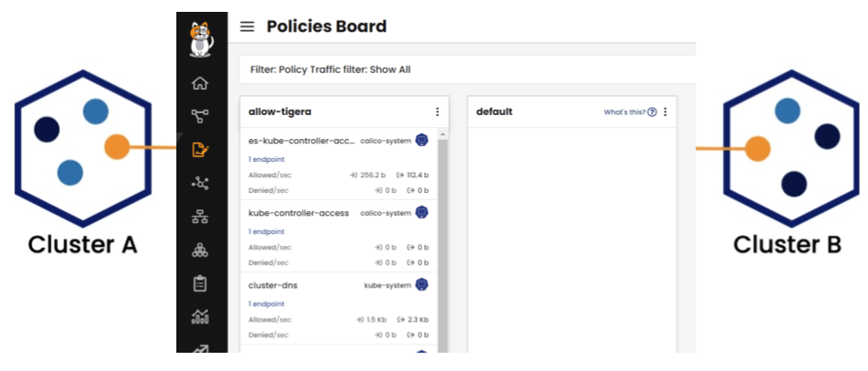Image resolution: width=868 pixels, height=371 pixels.
Task: Click the scroll-up arrow in allow-tigera list
Action: coord(442,134)
